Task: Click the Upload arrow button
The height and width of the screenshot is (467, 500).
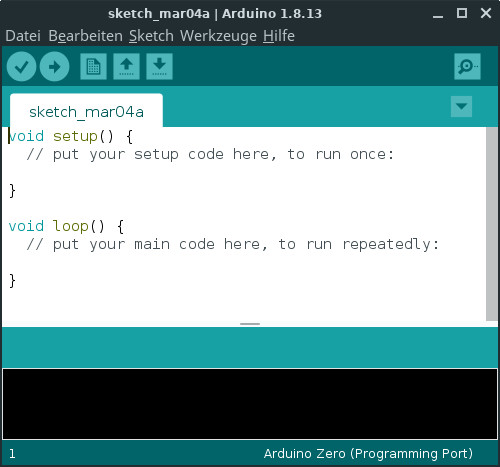Action: [54, 67]
